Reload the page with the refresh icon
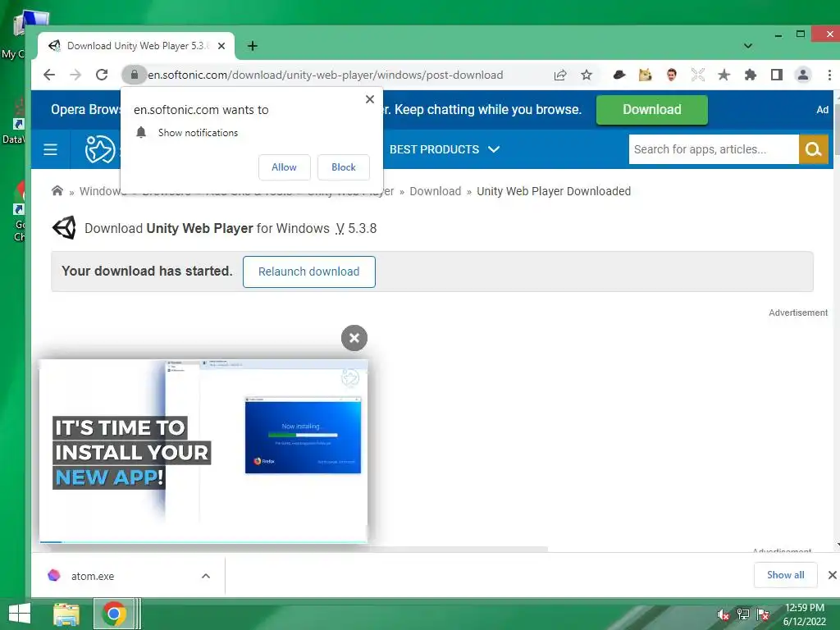The height and width of the screenshot is (630, 840). point(102,75)
